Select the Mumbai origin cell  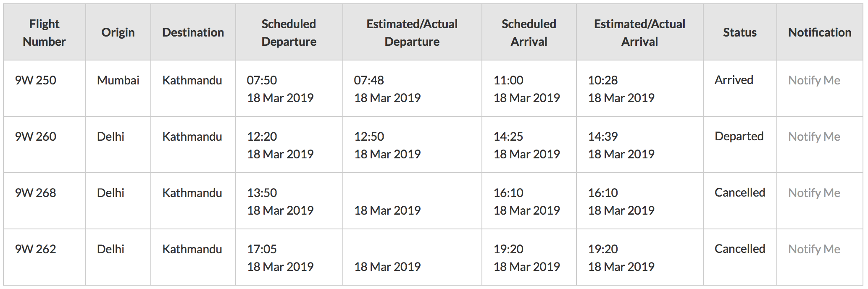118,88
